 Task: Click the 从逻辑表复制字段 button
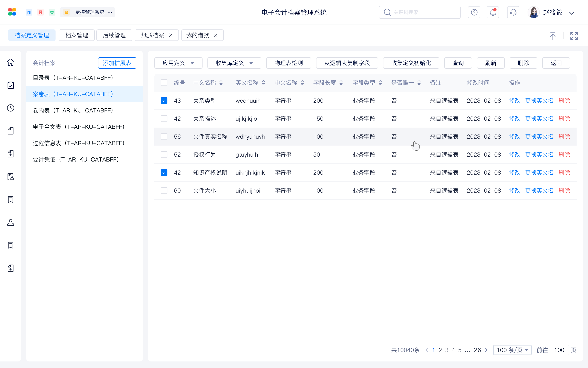347,63
